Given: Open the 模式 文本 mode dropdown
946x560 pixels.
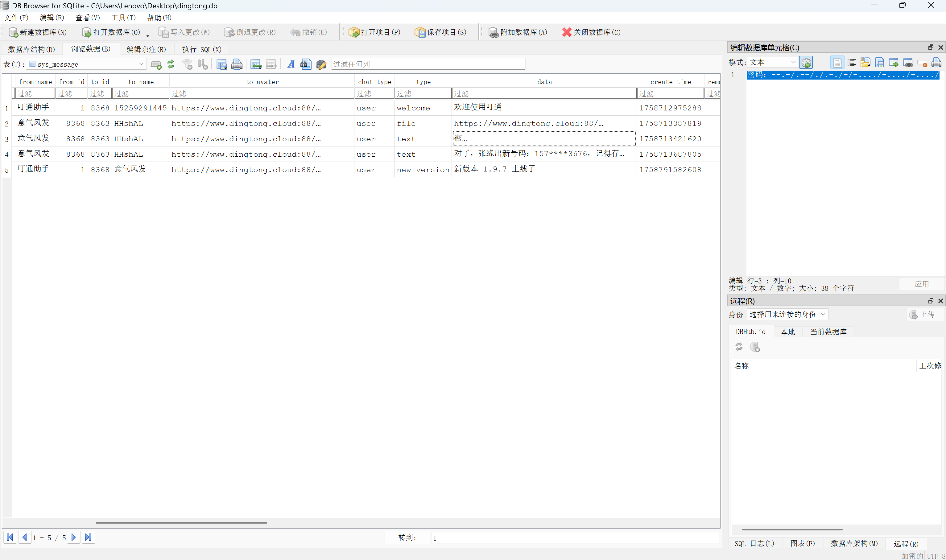Looking at the screenshot, I should click(x=772, y=62).
